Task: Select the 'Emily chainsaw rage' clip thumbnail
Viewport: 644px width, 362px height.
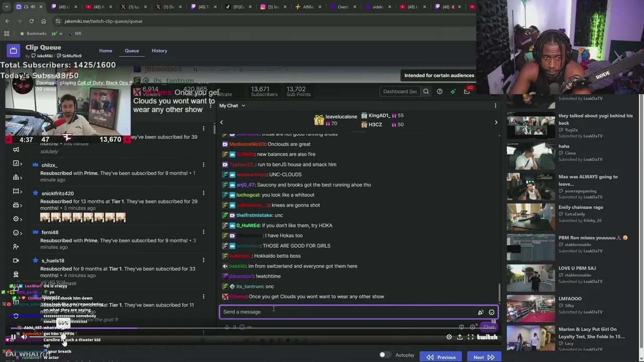Action: coord(531,217)
